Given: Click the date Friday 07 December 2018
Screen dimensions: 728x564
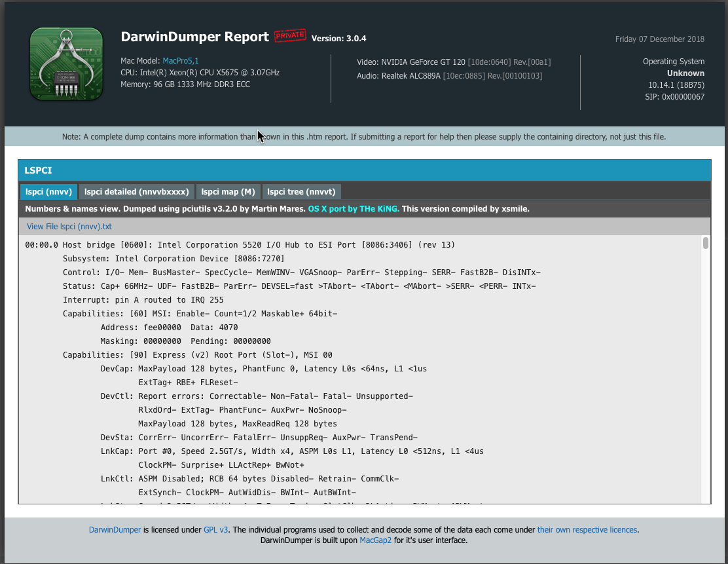Looking at the screenshot, I should point(660,39).
